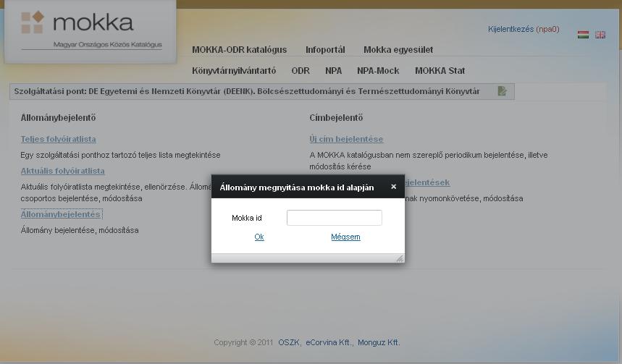Open the Teljes folyóiratlista link
Screen dimensions: 622x364
[x=58, y=139]
